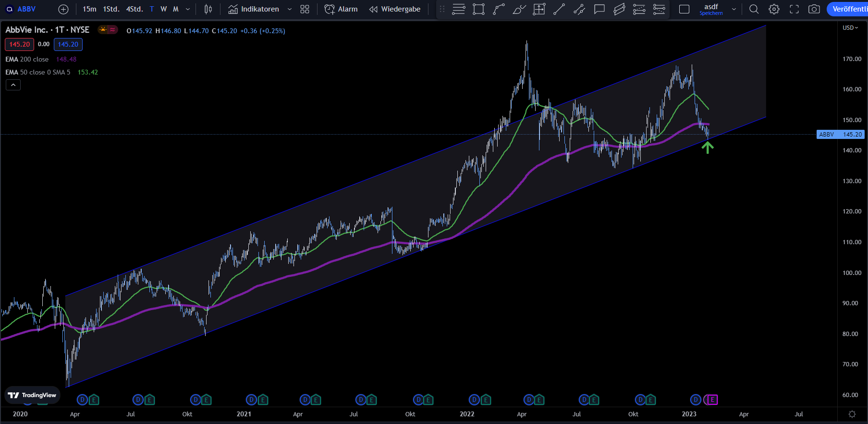Click the blue Veröffentlichen publish button
The width and height of the screenshot is (868, 424).
(848, 9)
